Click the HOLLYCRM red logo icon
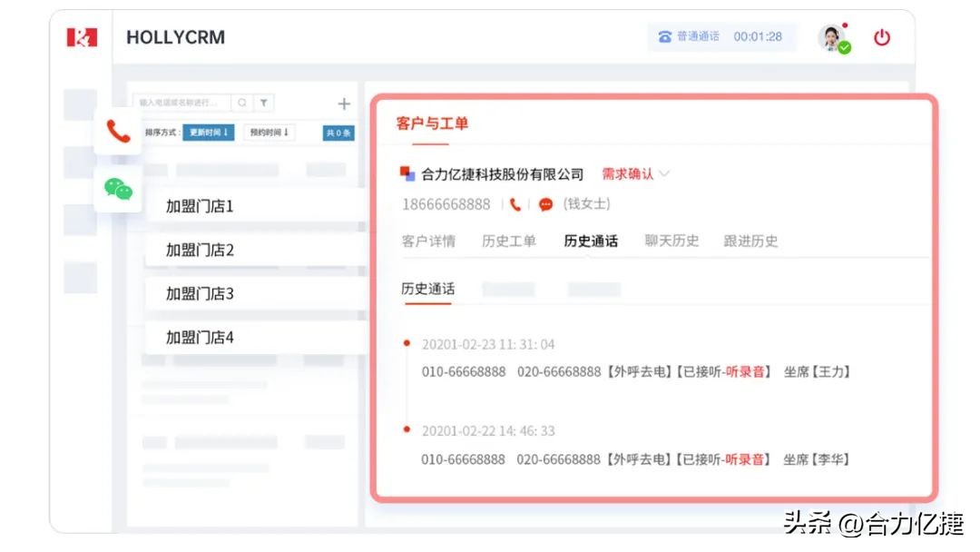This screenshot has height=552, width=980. tap(82, 37)
